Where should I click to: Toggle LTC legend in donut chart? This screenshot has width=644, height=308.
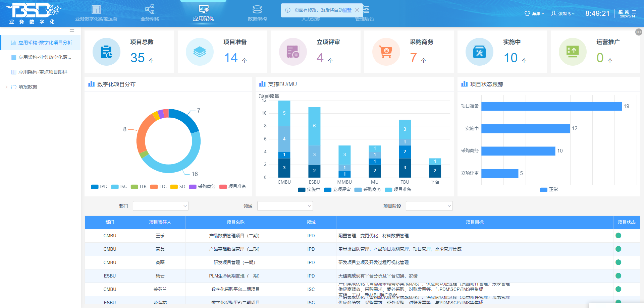click(x=159, y=187)
